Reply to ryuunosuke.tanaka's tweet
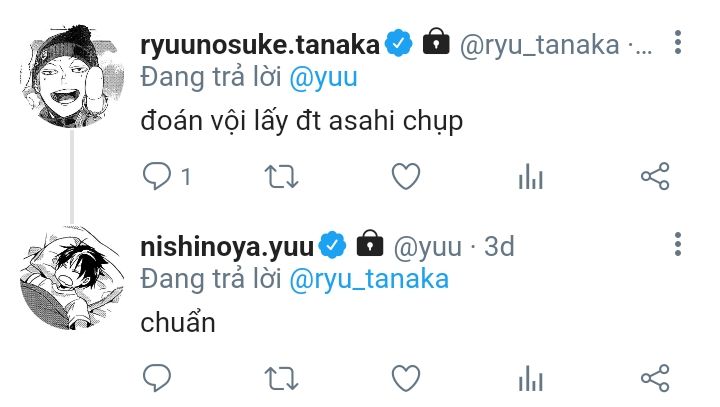Screen dimensions: 720x407 click(x=157, y=176)
